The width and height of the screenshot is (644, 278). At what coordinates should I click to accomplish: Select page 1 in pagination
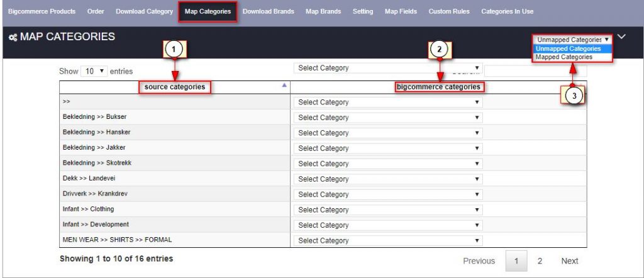point(516,261)
